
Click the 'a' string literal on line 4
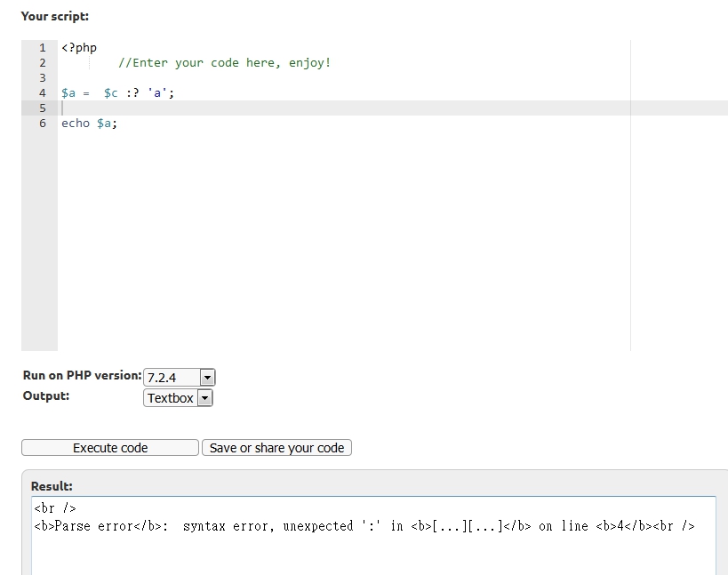[157, 93]
